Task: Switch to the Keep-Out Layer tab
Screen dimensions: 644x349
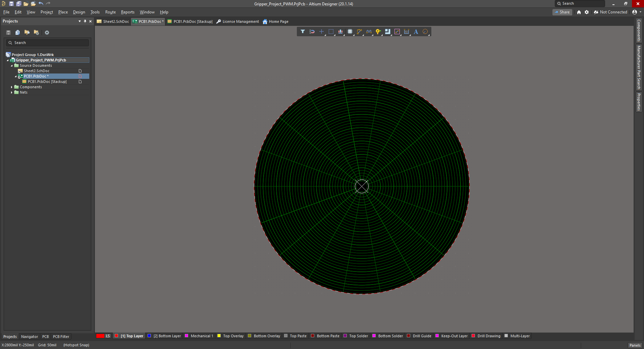Action: pos(451,336)
